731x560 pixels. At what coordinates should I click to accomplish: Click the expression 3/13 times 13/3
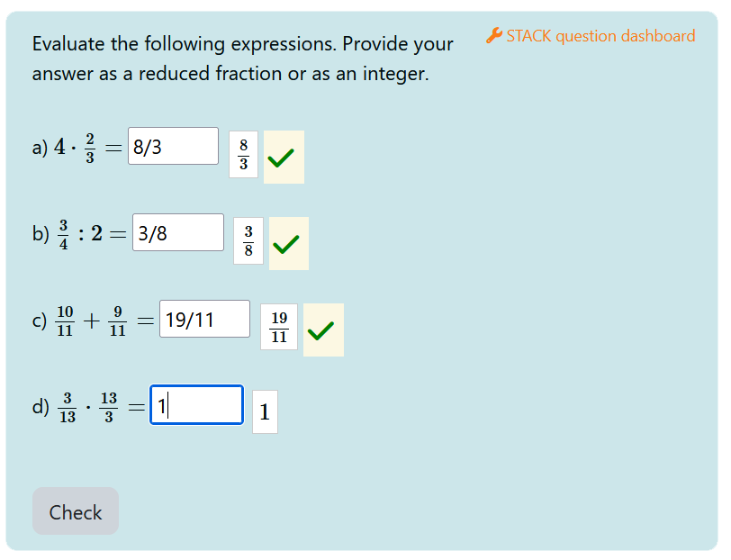(x=88, y=407)
